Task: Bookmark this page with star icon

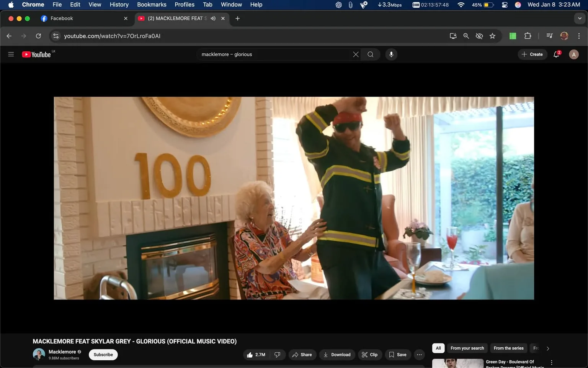Action: (492, 36)
